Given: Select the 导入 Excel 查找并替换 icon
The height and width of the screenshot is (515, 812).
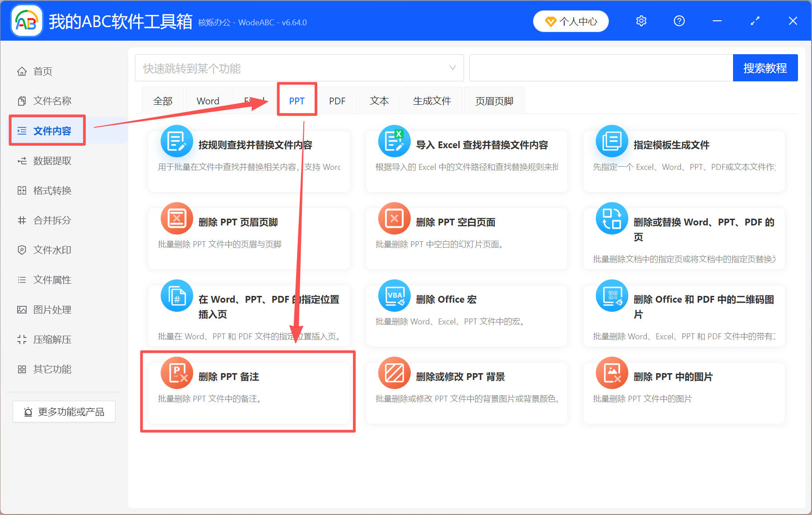Looking at the screenshot, I should click(394, 141).
